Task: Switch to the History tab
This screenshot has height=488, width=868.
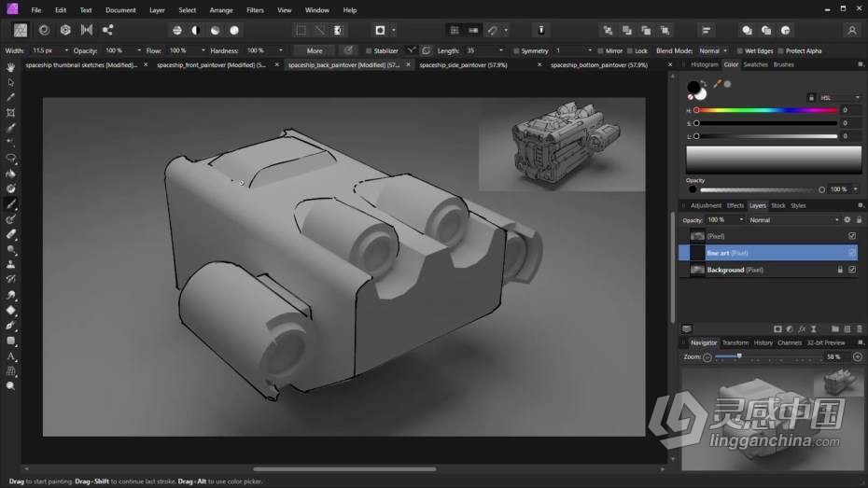Action: coord(763,343)
